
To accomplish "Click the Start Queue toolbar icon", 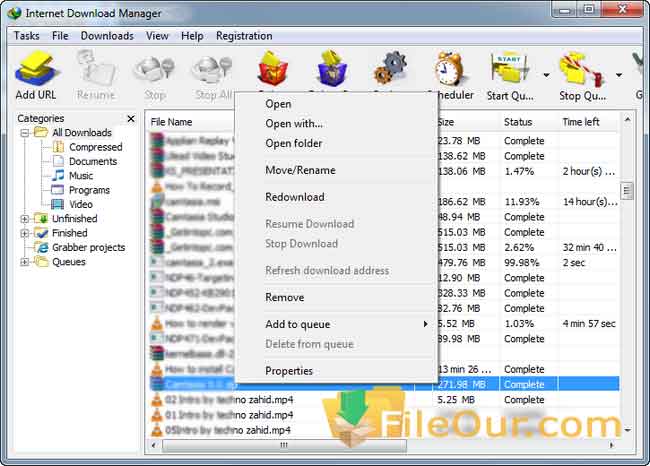I will tap(509, 69).
